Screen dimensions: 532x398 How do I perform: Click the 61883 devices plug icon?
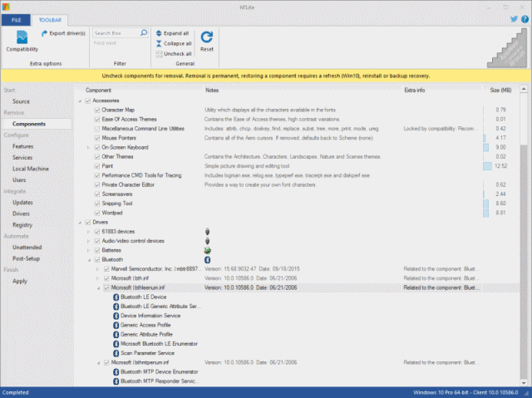point(207,232)
